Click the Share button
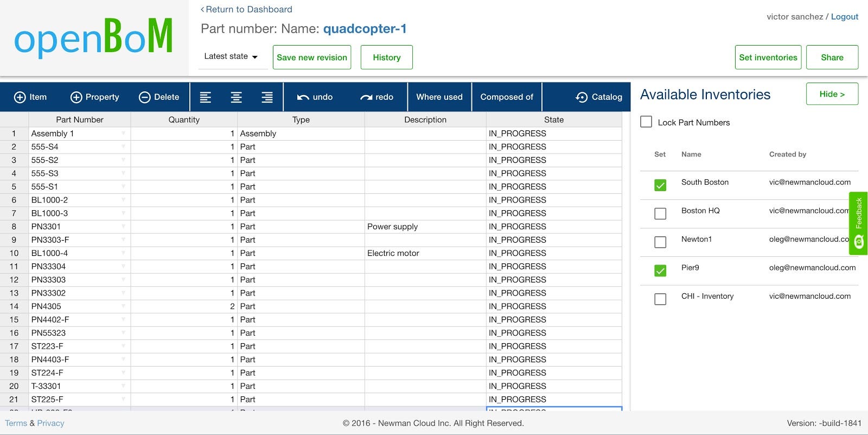The width and height of the screenshot is (868, 435). (x=832, y=57)
